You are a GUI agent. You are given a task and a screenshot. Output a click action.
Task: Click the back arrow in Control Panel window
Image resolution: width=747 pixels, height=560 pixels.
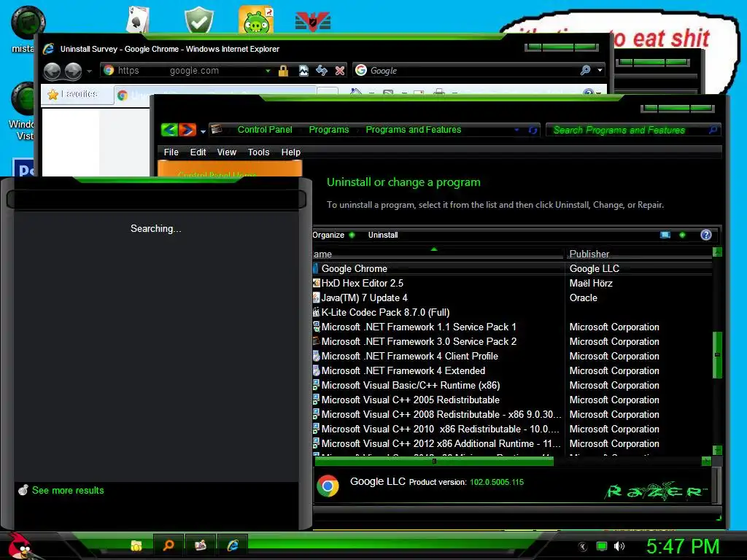pos(169,130)
